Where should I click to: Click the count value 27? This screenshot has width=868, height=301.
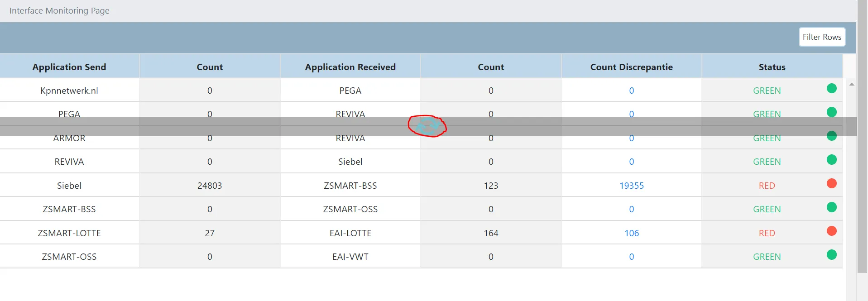[x=210, y=233]
